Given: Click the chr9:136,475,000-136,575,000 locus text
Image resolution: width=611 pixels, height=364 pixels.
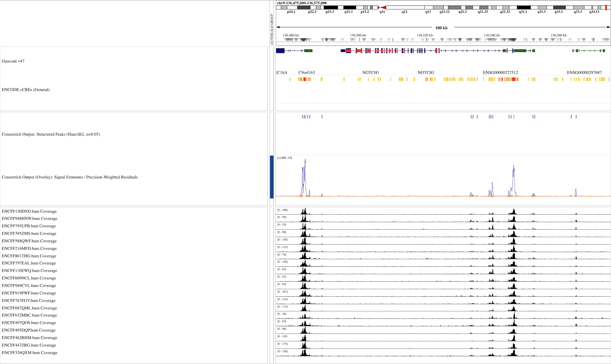Looking at the screenshot, I should point(302,3).
